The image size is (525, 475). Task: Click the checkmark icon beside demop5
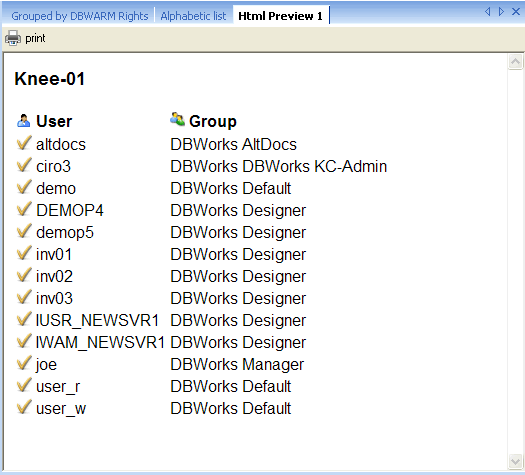[x=24, y=231]
